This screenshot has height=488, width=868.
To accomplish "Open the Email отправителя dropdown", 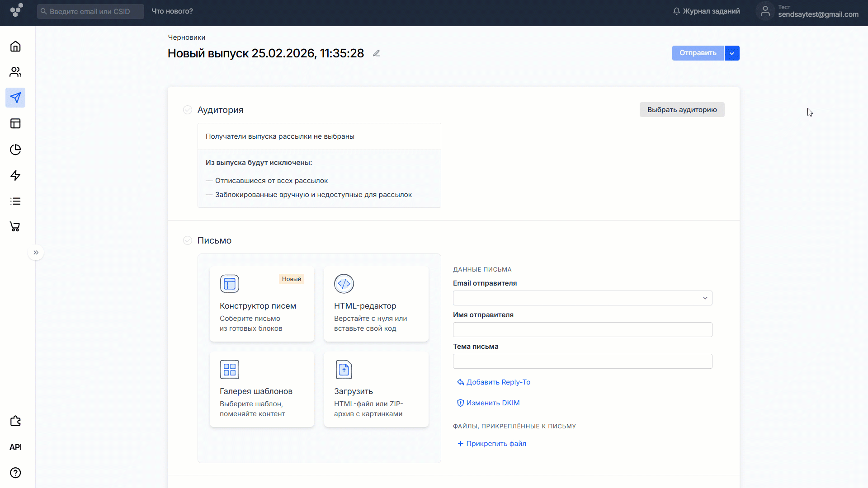I will click(x=582, y=298).
